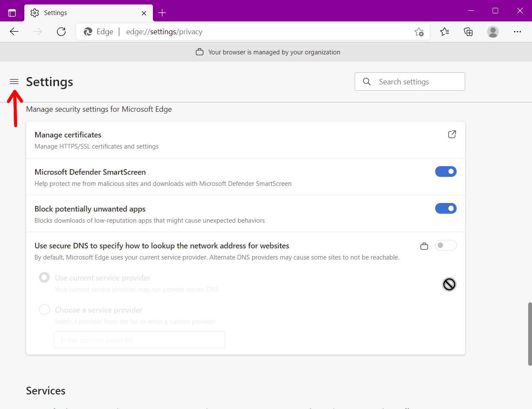
Task: Open Manage certificates external link icon
Action: point(452,134)
